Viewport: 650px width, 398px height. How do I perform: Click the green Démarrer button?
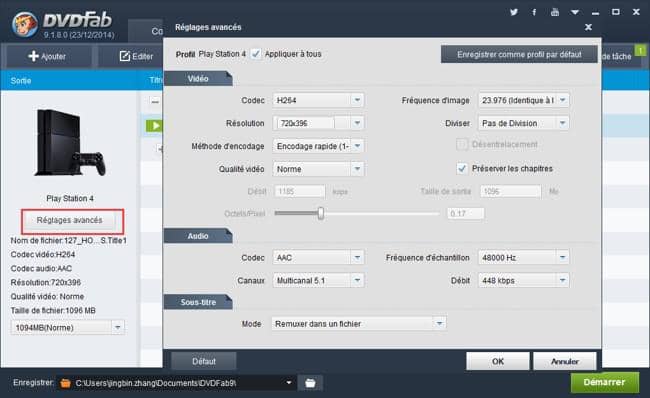(x=604, y=382)
